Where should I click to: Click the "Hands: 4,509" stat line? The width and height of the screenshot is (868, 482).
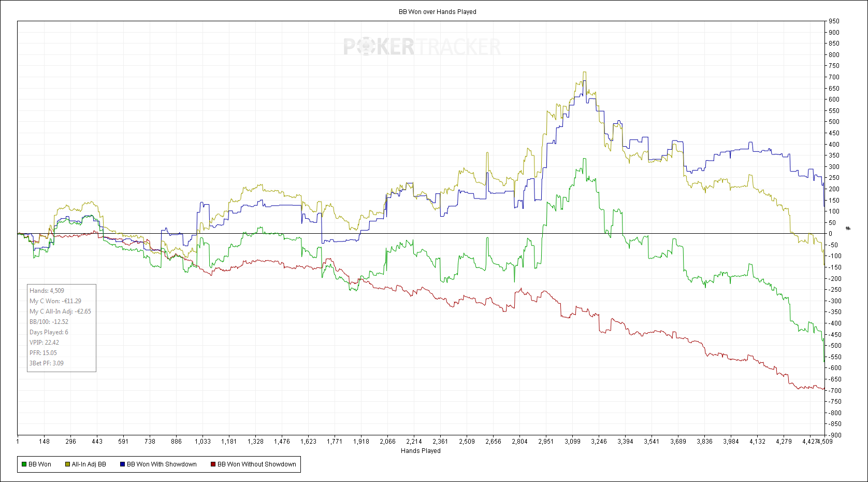click(x=47, y=291)
